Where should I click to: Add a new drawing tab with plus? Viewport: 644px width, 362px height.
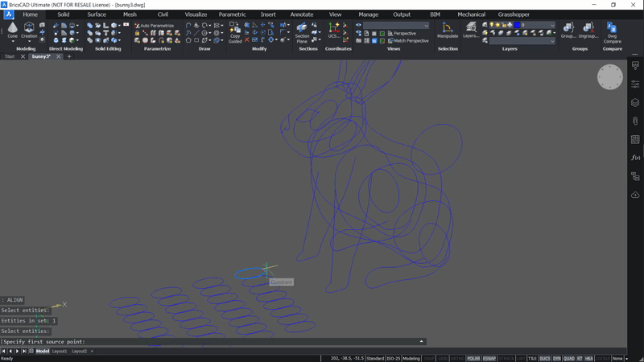pyautogui.click(x=69, y=56)
